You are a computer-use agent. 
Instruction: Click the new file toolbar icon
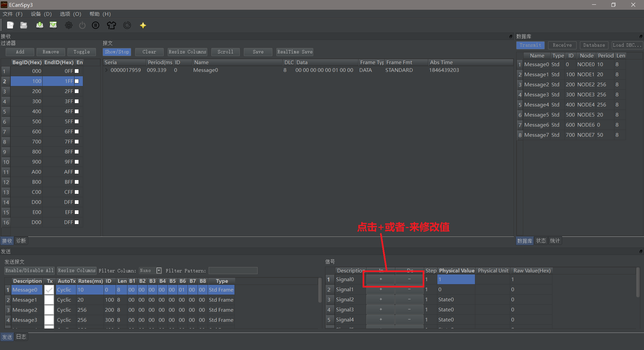click(10, 25)
